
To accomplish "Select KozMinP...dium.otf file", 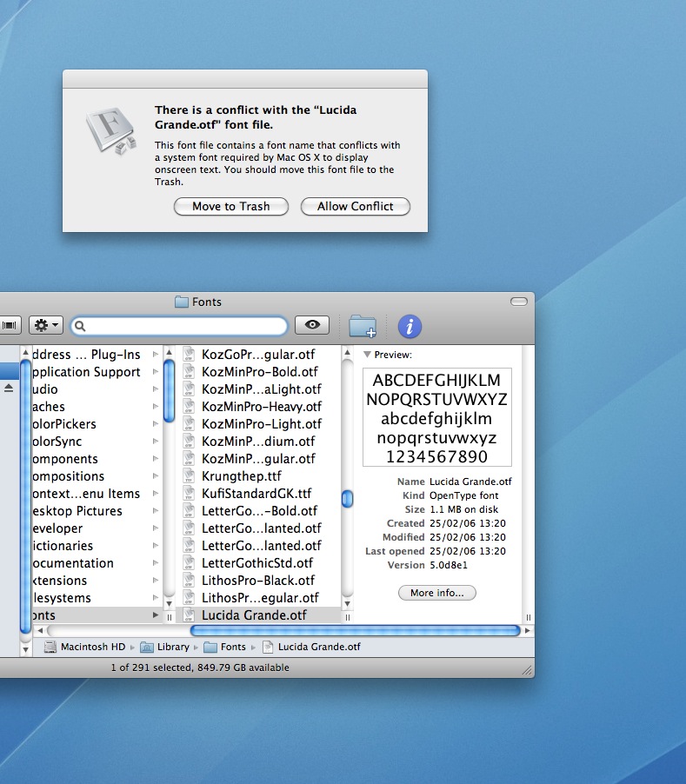I will (258, 442).
